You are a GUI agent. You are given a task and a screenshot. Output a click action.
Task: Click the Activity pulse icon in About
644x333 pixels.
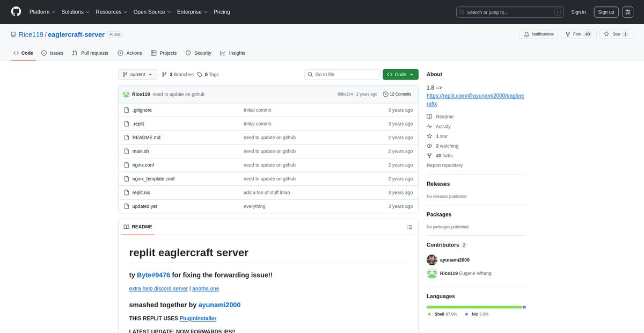point(429,127)
